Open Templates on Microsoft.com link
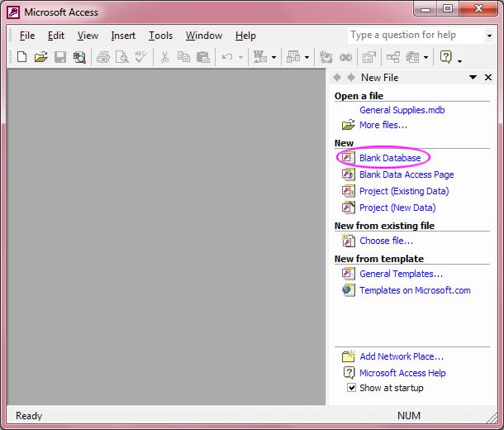The width and height of the screenshot is (504, 430). 415,290
